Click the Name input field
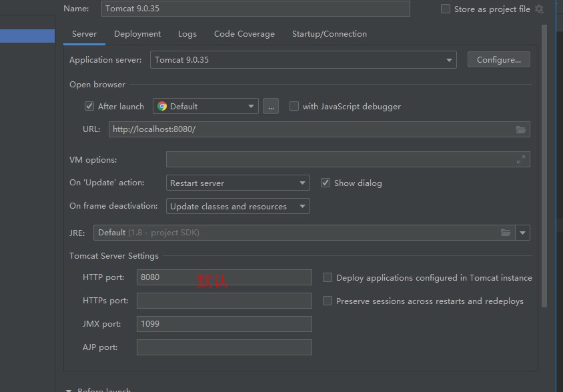This screenshot has height=392, width=563. [255, 9]
